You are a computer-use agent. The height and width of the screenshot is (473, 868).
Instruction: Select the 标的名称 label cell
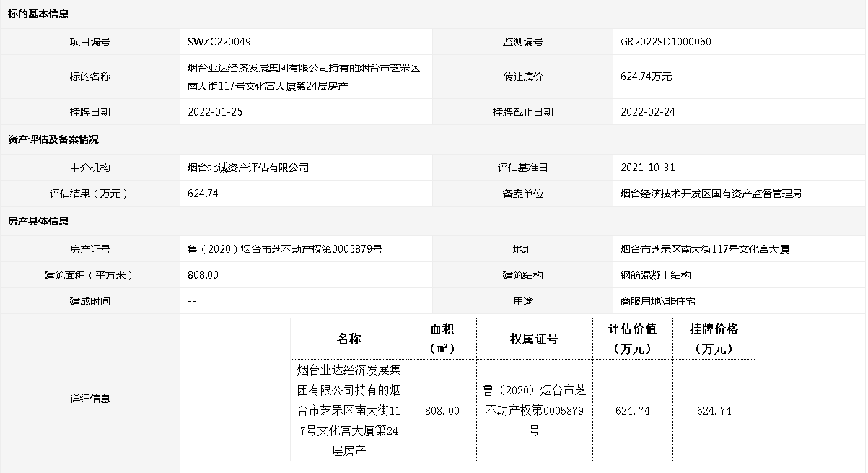click(x=90, y=77)
